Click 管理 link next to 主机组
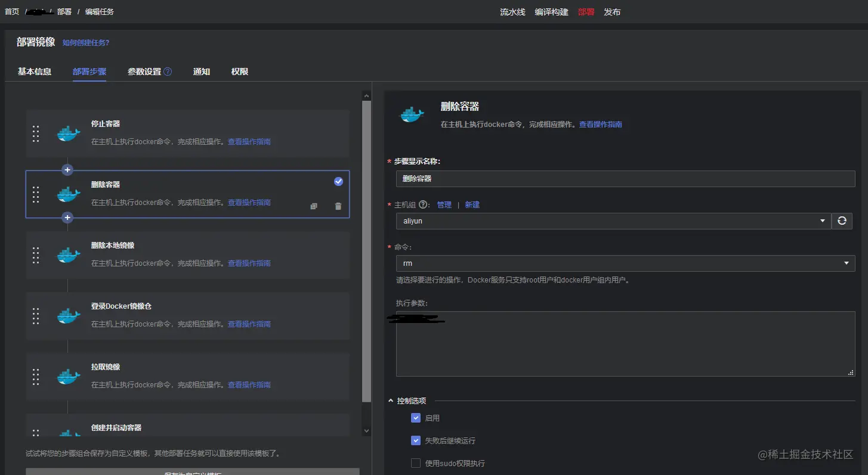The image size is (868, 475). point(444,204)
